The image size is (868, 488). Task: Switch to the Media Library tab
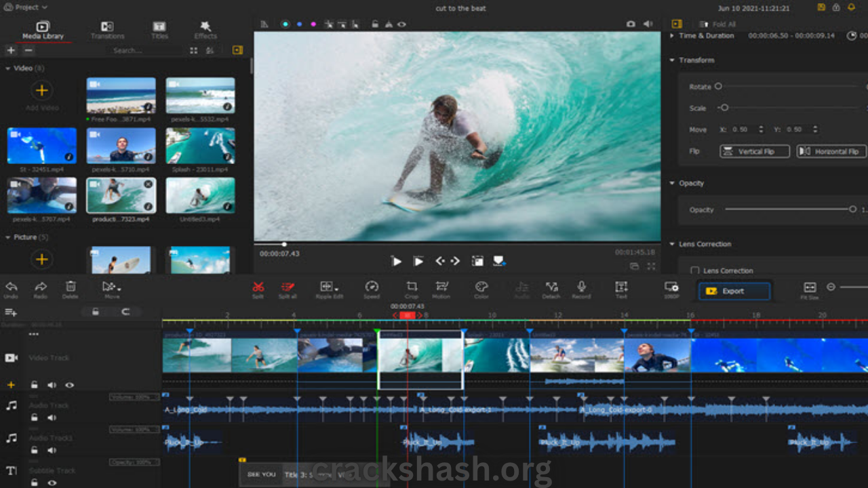(x=43, y=30)
